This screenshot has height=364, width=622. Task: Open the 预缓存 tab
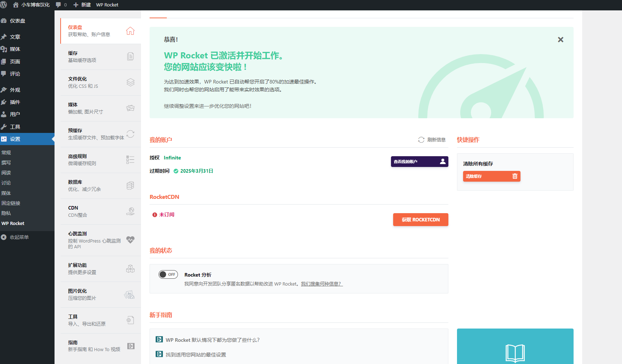(x=101, y=134)
